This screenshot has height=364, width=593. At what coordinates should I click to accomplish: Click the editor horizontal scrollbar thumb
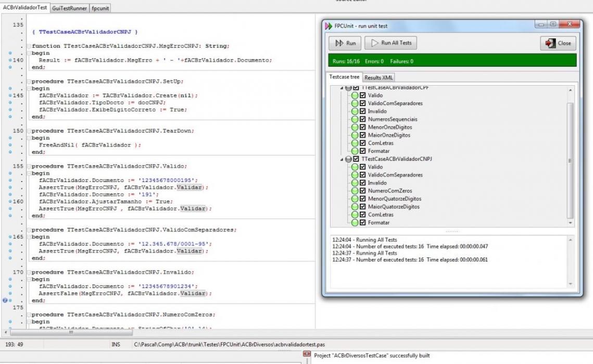[71, 333]
